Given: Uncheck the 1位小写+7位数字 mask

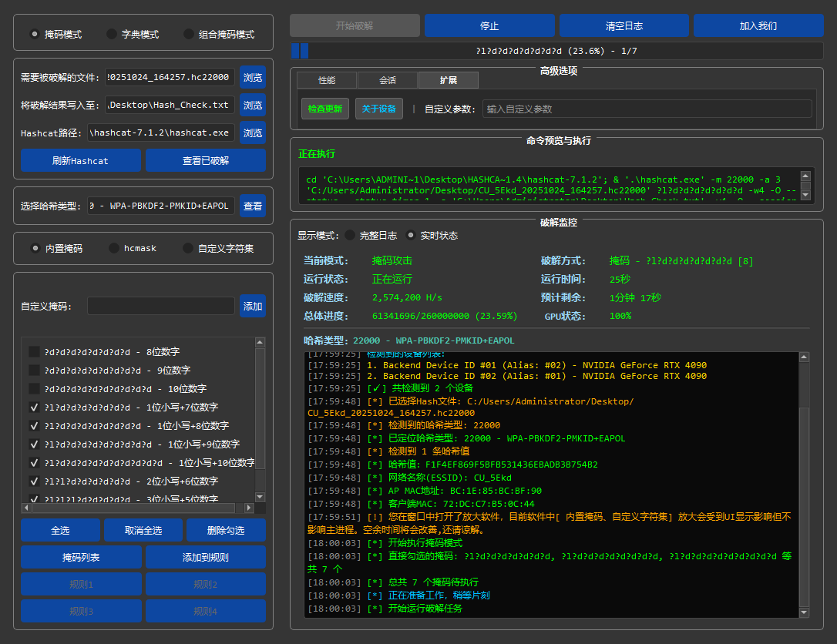Looking at the screenshot, I should coord(34,407).
